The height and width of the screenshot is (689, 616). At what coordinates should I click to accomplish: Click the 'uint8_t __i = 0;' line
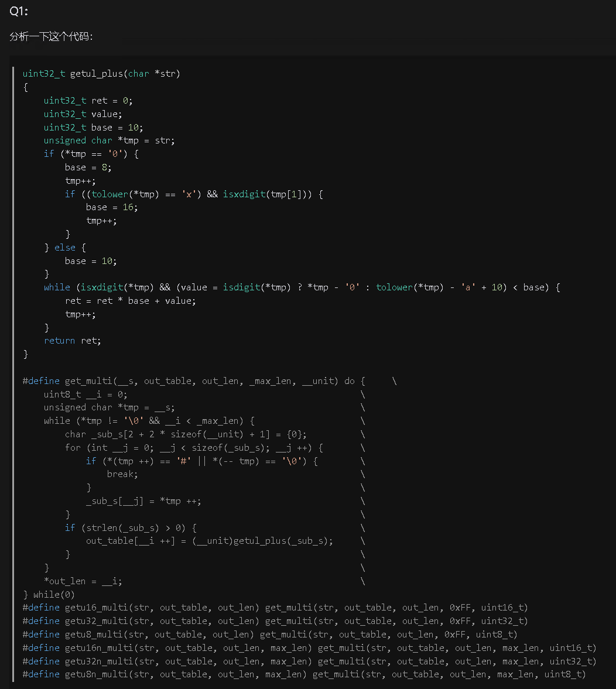coord(85,395)
